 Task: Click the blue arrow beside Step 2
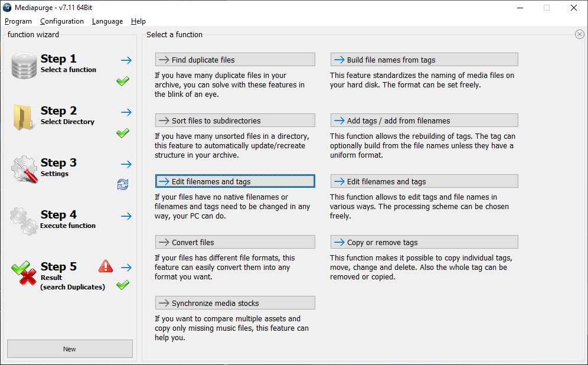tap(126, 112)
